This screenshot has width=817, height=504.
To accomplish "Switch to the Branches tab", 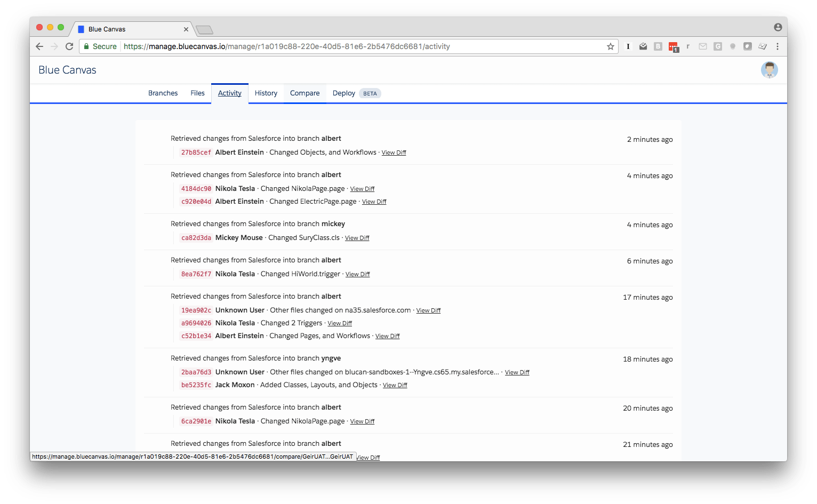I will (x=163, y=93).
